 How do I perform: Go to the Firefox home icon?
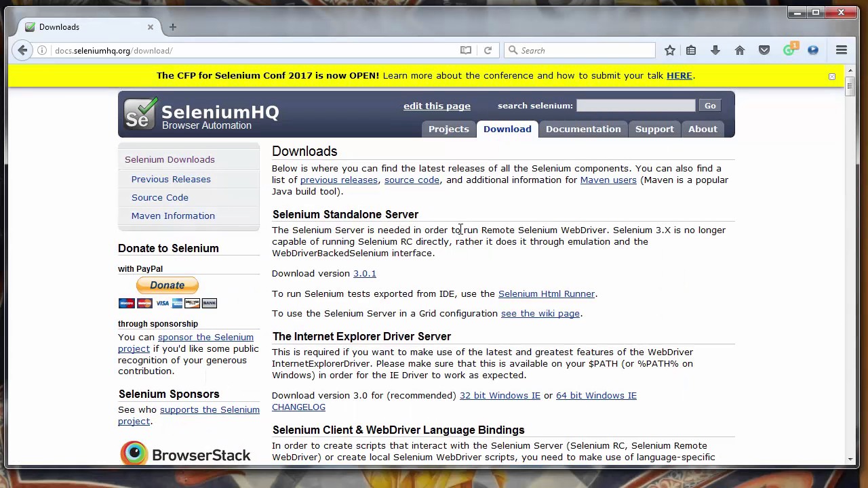pos(740,50)
